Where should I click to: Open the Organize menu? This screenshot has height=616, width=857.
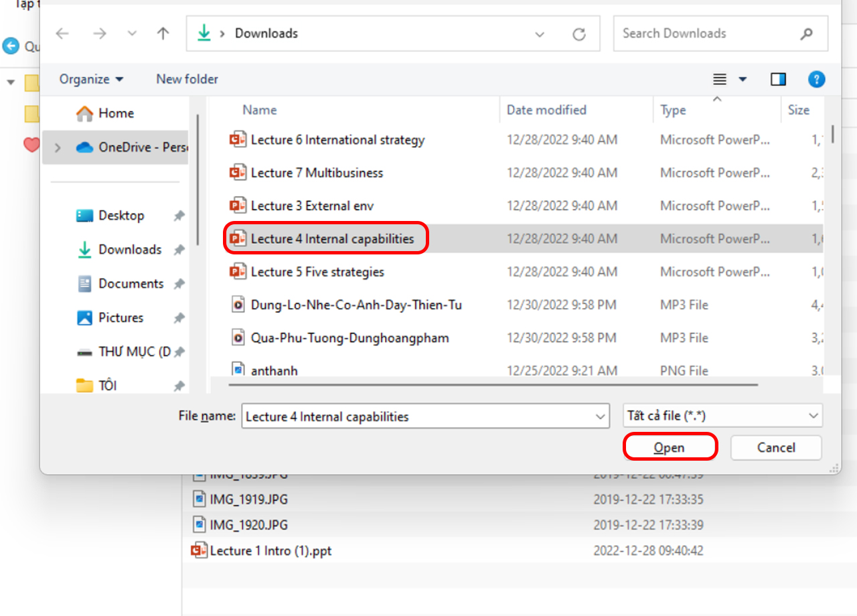(92, 79)
